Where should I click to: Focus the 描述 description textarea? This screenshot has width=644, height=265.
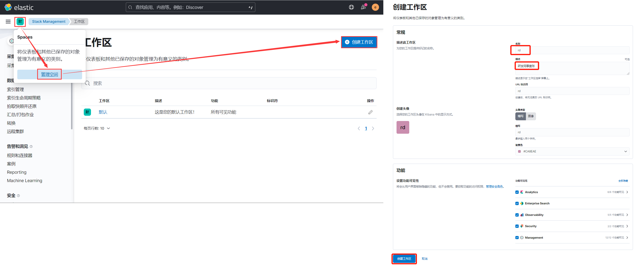tap(572, 68)
